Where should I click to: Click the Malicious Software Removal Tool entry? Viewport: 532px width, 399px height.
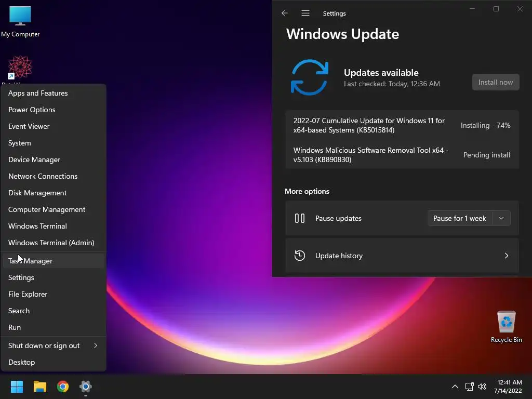click(x=370, y=155)
